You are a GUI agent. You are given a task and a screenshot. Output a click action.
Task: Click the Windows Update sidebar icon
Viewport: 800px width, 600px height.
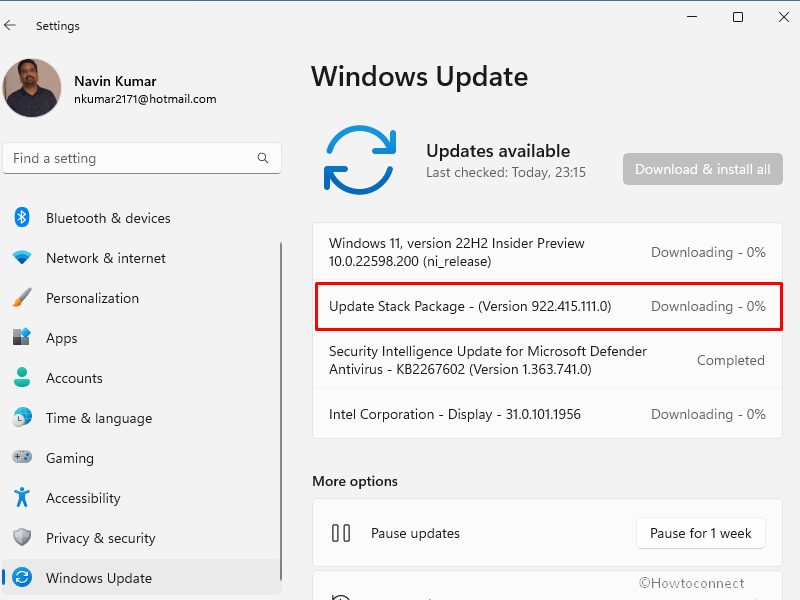point(22,578)
